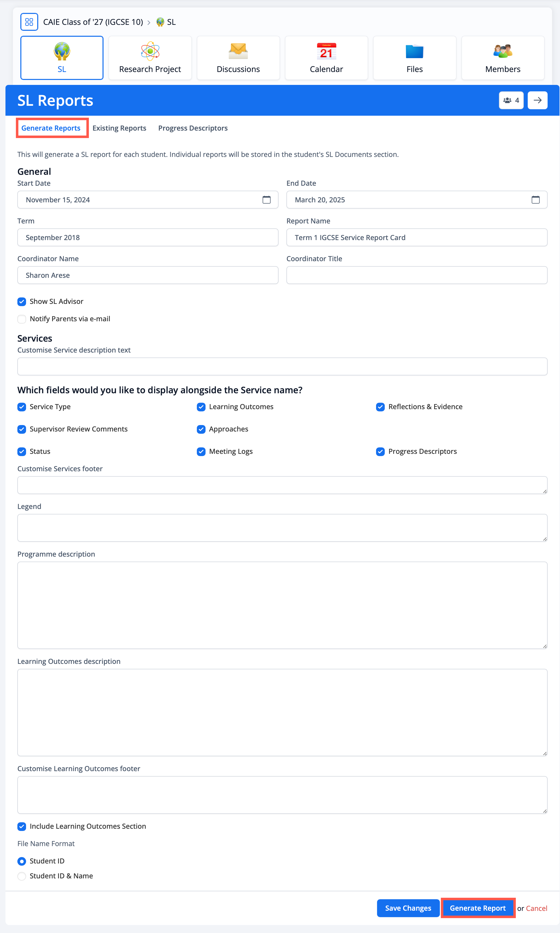Open the class dashboard grid icon
The height and width of the screenshot is (933, 560).
(29, 22)
